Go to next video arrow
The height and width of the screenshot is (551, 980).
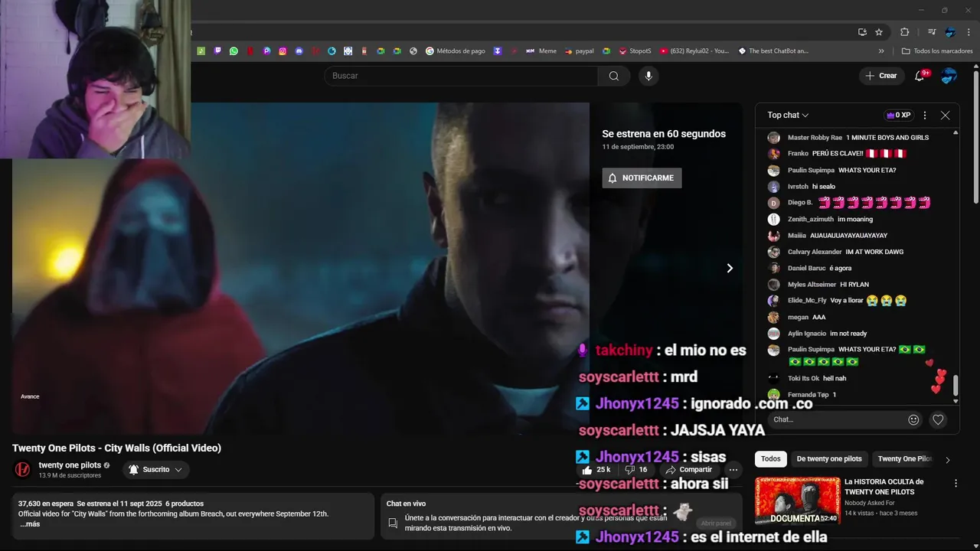[730, 268]
